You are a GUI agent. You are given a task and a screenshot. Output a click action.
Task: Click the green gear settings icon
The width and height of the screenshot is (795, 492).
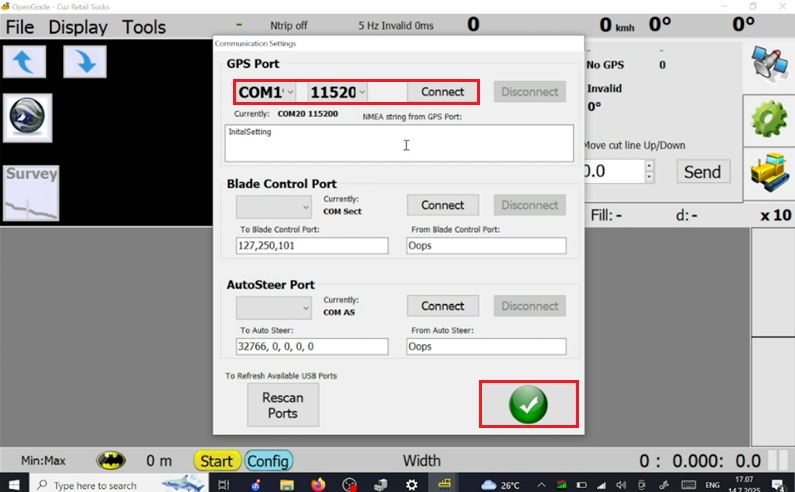pyautogui.click(x=768, y=120)
